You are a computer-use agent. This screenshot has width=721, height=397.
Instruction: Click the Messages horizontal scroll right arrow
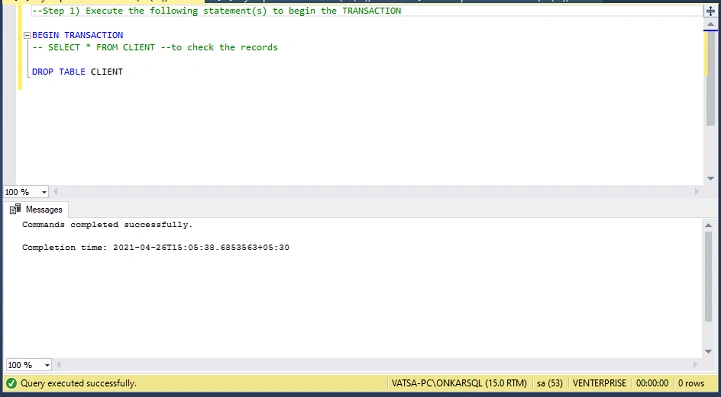[695, 365]
